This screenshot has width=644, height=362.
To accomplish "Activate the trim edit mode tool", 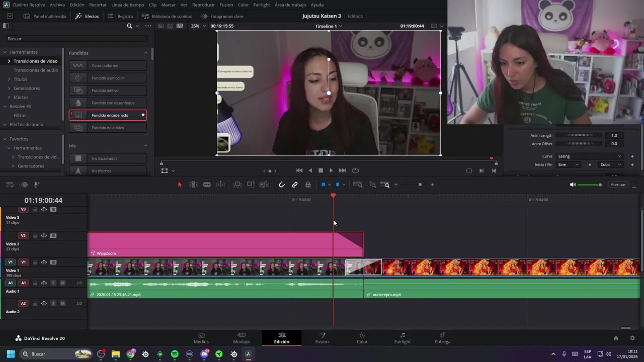I will (x=193, y=185).
